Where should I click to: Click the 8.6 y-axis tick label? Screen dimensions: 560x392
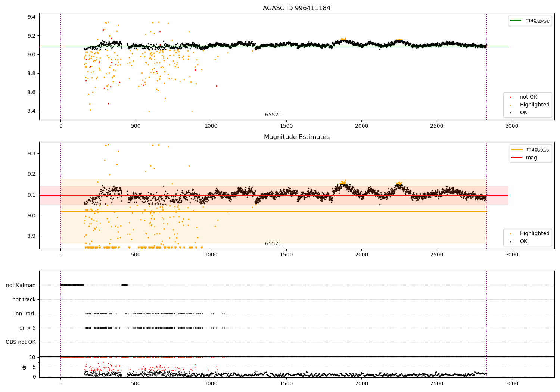coord(31,92)
